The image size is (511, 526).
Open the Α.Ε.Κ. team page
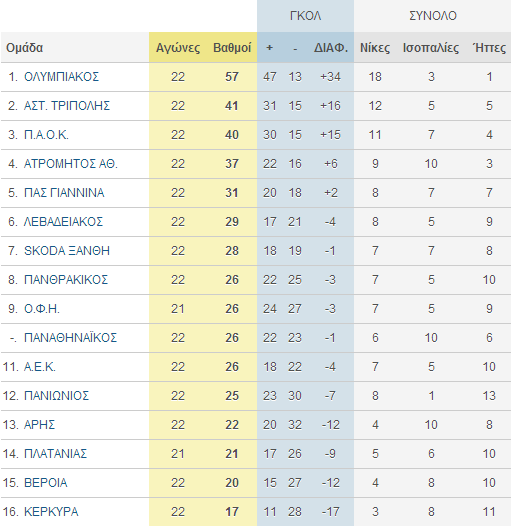pos(40,367)
